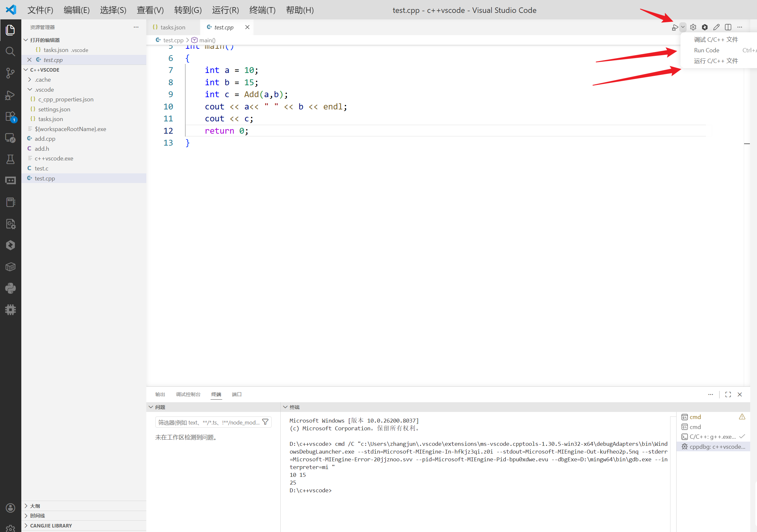Open the editor's more actions ellipsis
The width and height of the screenshot is (757, 532).
click(x=740, y=27)
